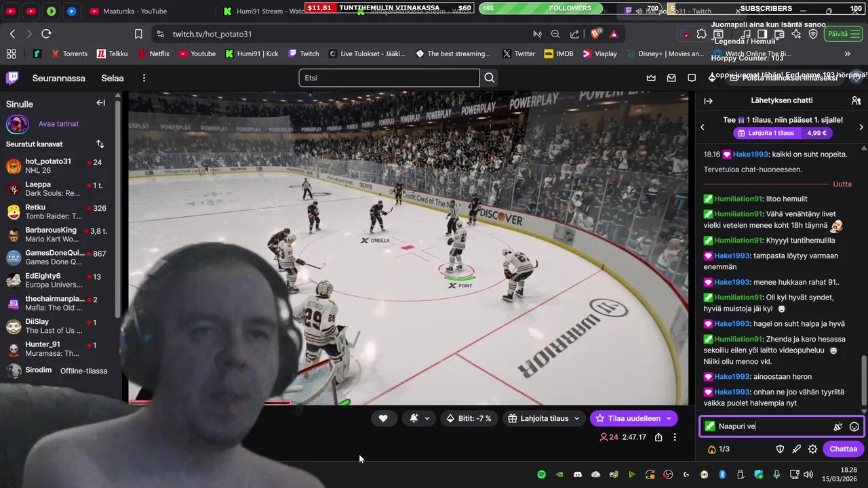The height and width of the screenshot is (488, 868).
Task: Click username Hake1993 in the 18.16 message
Action: pos(750,154)
